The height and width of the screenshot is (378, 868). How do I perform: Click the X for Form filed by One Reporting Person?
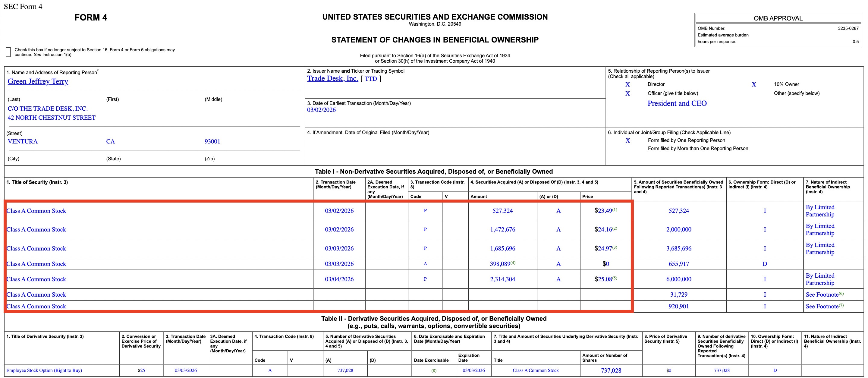[x=627, y=140]
